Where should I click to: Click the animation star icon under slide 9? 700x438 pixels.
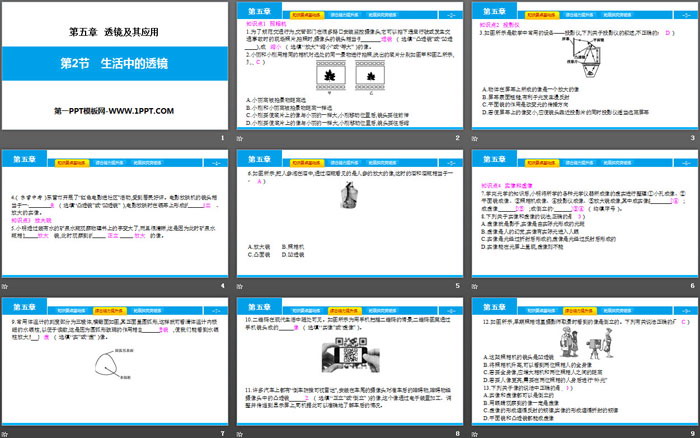pyautogui.click(x=475, y=434)
